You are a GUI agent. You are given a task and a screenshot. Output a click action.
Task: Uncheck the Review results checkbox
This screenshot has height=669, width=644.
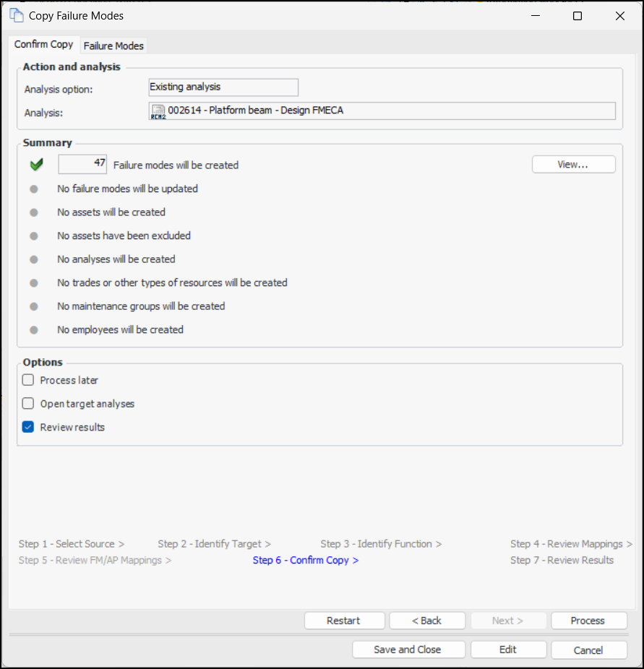tap(28, 427)
